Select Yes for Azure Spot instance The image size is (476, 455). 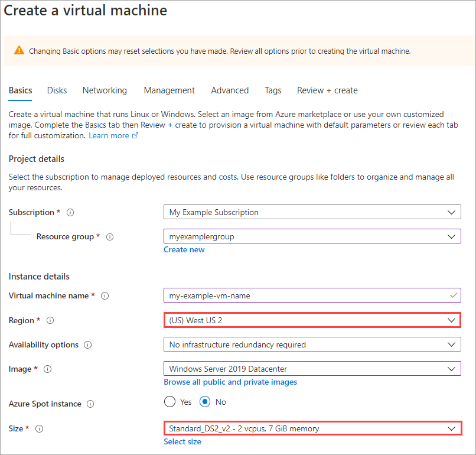[x=170, y=402]
